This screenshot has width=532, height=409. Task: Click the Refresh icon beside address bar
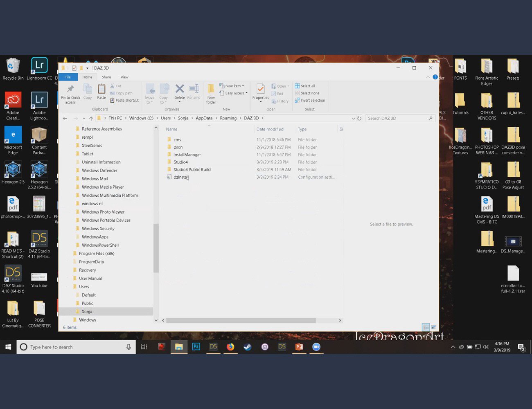pos(359,118)
